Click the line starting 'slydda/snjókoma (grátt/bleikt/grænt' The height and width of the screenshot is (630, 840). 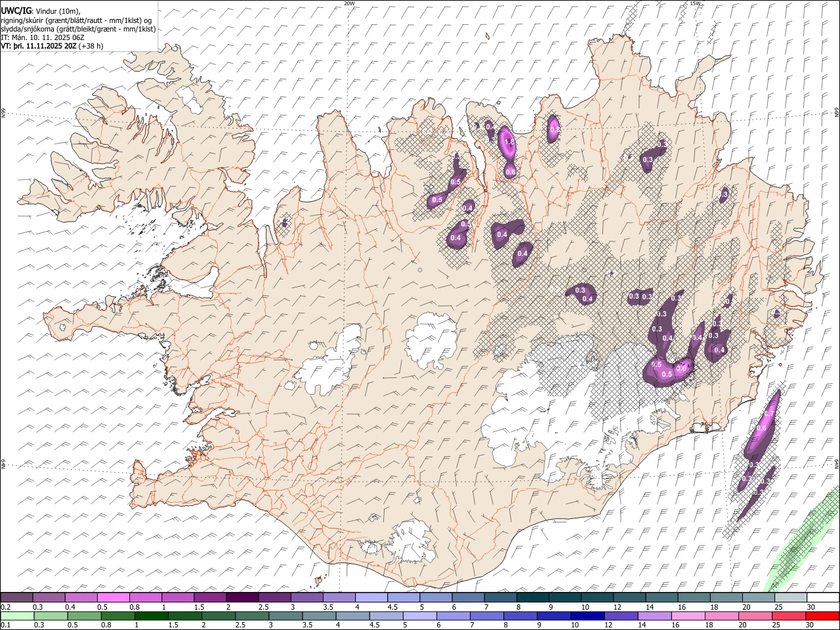pos(78,29)
